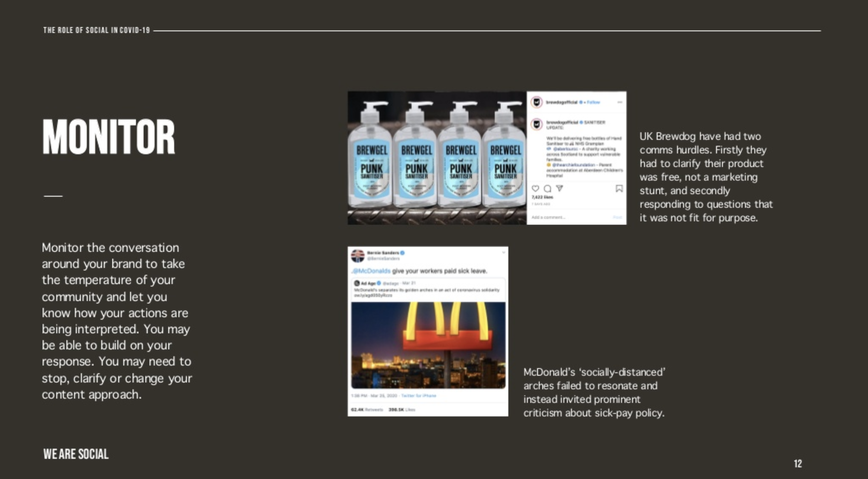The height and width of the screenshot is (479, 868).
Task: Open comments via the speech bubble icon
Action: 547,189
